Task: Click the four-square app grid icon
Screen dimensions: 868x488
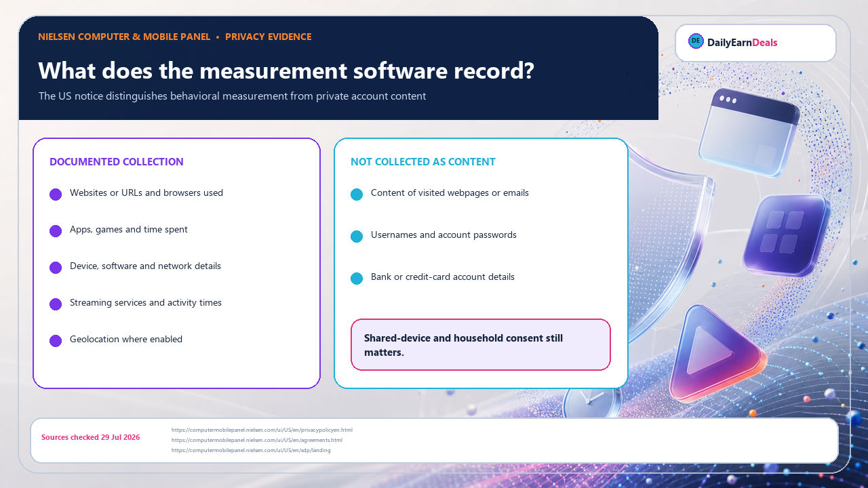Action: [x=787, y=235]
